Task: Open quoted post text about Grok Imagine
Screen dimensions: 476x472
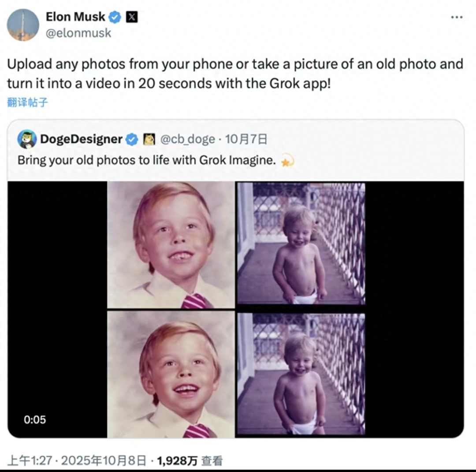Action: pyautogui.click(x=146, y=160)
